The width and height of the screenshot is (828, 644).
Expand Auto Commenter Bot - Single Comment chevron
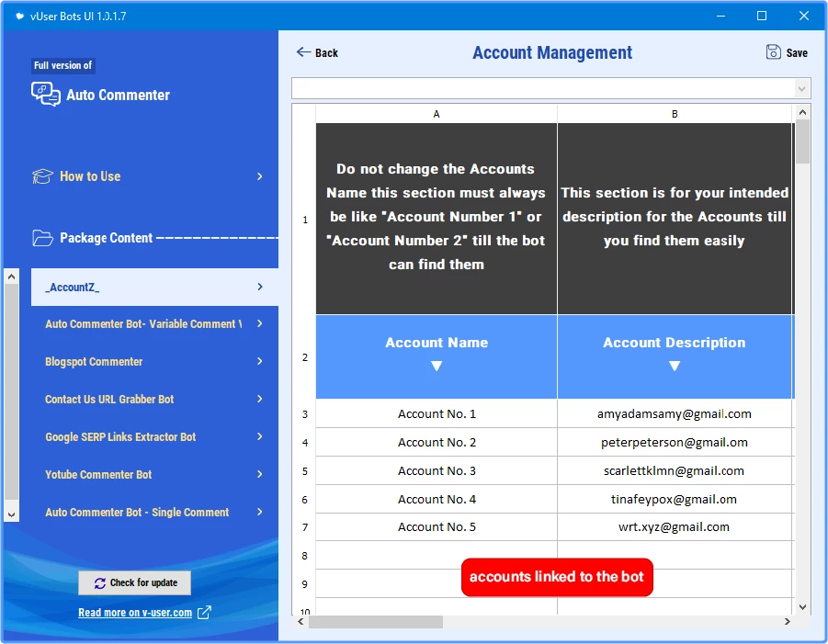[260, 512]
